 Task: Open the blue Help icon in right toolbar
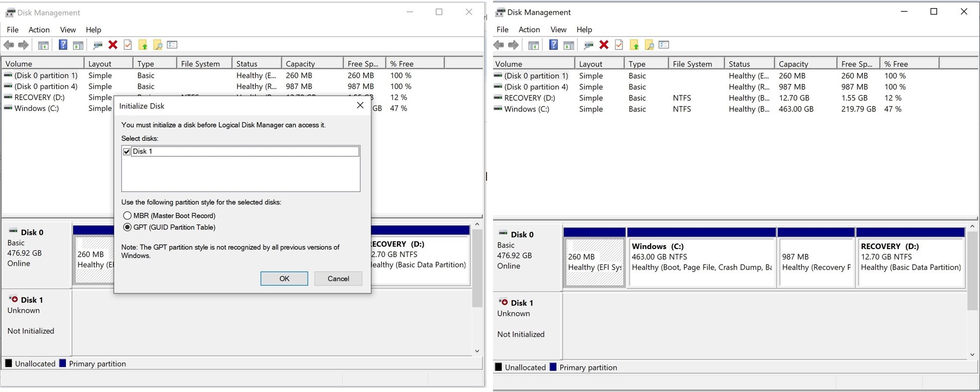coord(553,45)
